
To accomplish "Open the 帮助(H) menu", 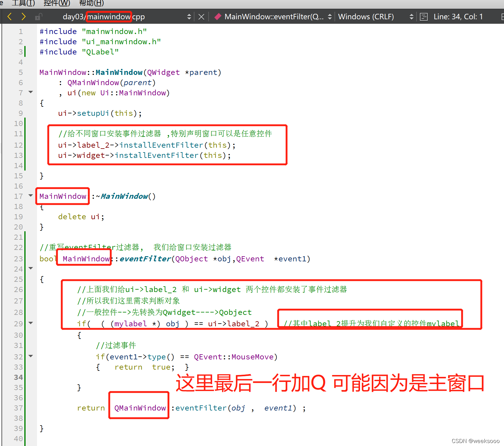I will pyautogui.click(x=91, y=3).
